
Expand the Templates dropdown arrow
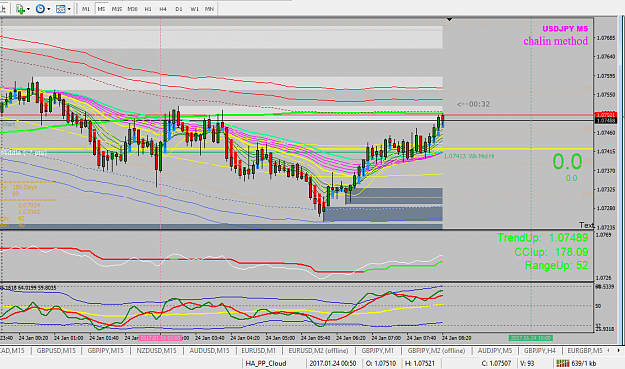pyautogui.click(x=69, y=9)
